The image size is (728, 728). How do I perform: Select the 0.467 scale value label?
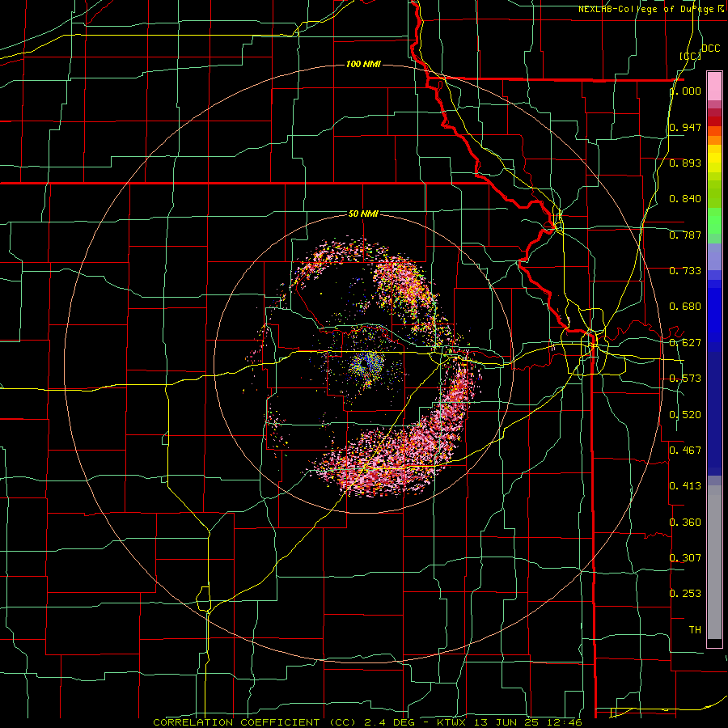pyautogui.click(x=685, y=451)
